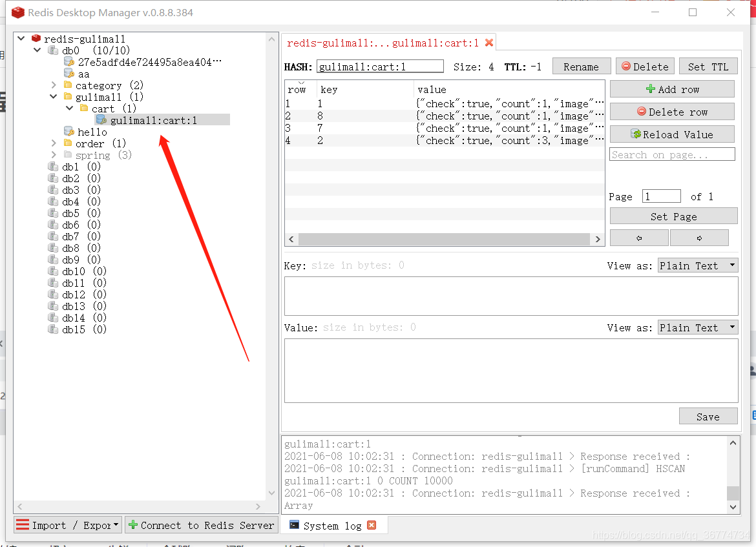
Task: Click the value column header
Action: point(509,89)
